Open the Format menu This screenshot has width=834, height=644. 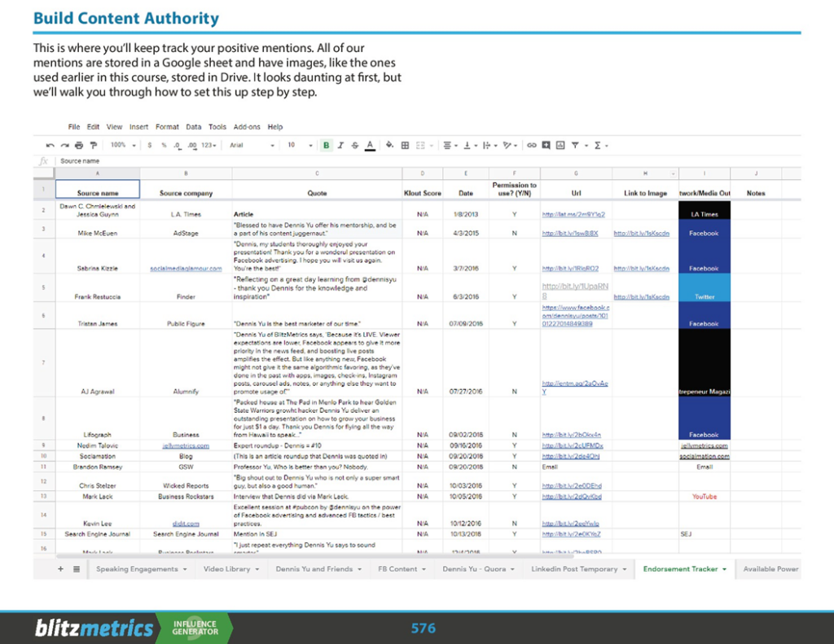click(x=167, y=127)
